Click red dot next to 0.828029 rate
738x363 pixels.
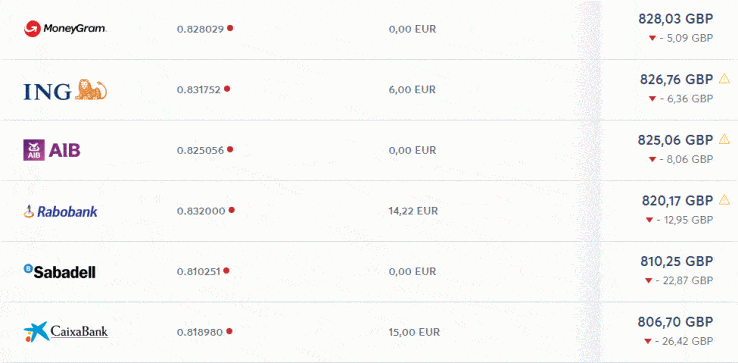[x=230, y=28]
